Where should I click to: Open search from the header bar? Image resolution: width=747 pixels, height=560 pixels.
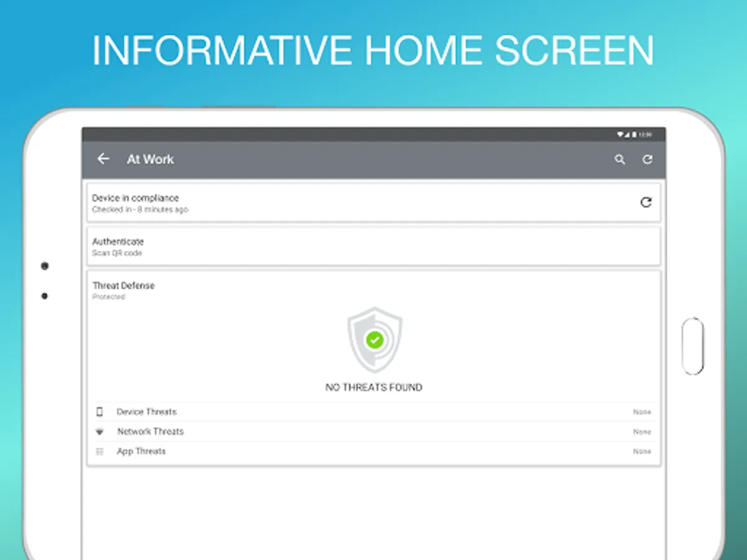point(619,160)
